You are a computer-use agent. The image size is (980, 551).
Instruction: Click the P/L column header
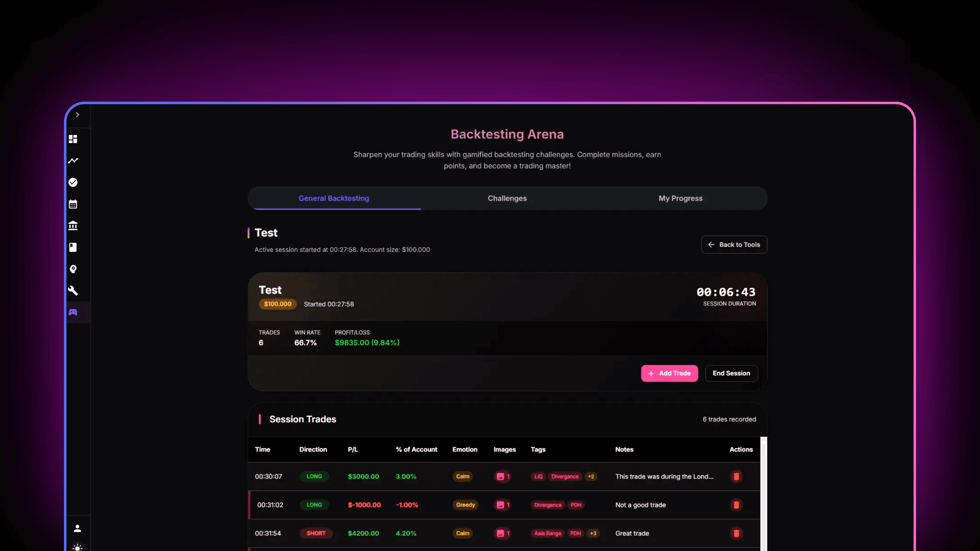coord(353,449)
